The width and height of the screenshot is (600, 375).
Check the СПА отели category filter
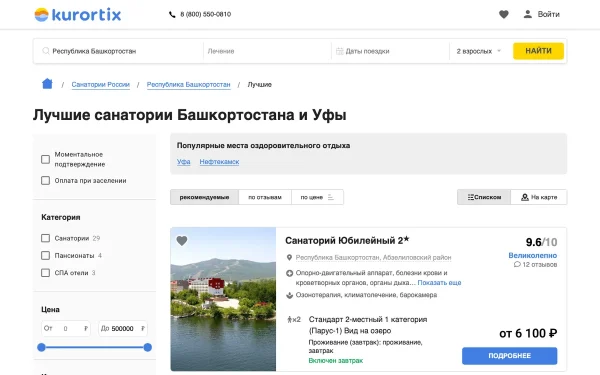pyautogui.click(x=45, y=273)
